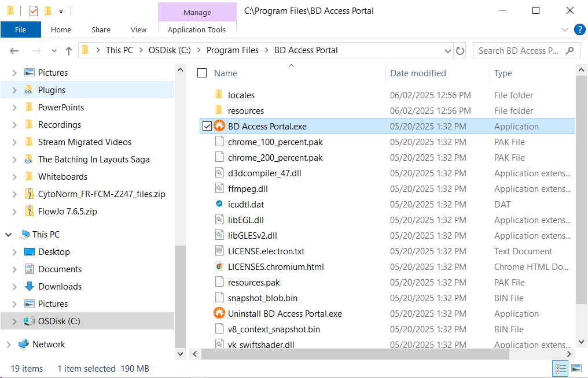Viewport: 588px width, 378px height.
Task: Click the blue File menu button
Action: (x=20, y=29)
